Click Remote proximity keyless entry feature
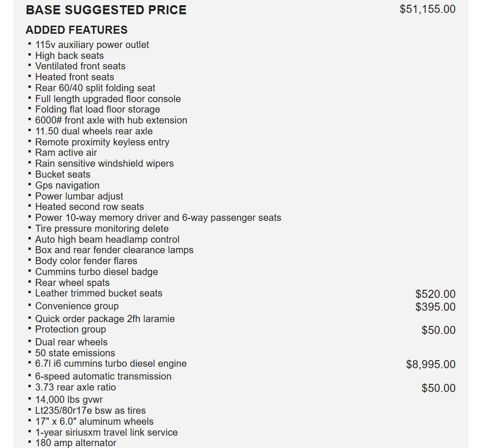This screenshot has width=481, height=448. click(102, 142)
